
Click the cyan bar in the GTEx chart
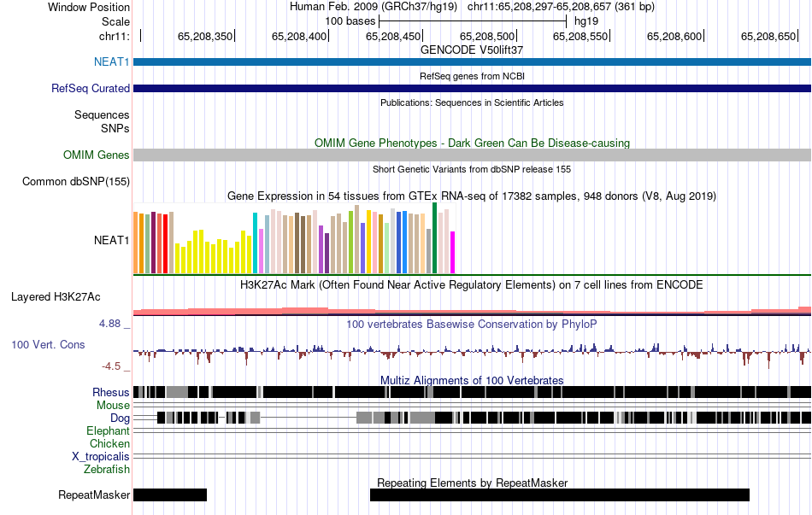255,243
